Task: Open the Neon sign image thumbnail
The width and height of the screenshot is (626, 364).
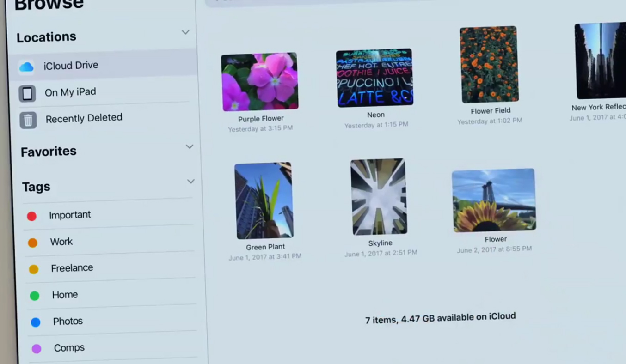Action: [x=374, y=78]
